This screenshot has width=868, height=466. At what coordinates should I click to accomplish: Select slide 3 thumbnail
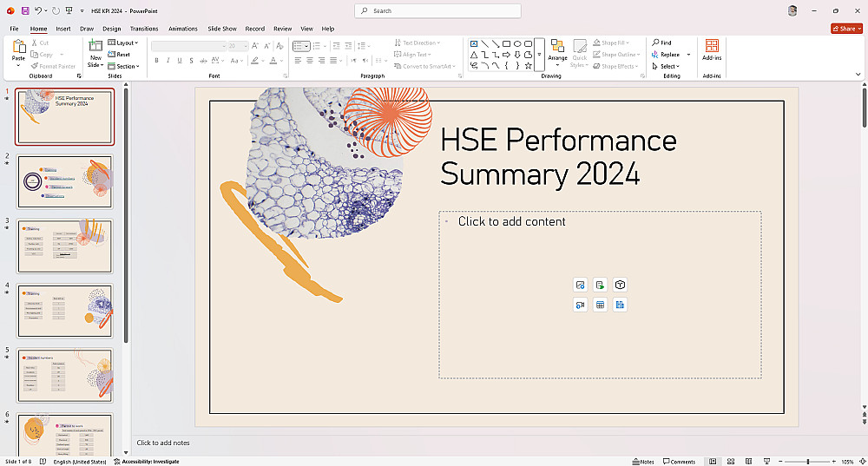(65, 246)
